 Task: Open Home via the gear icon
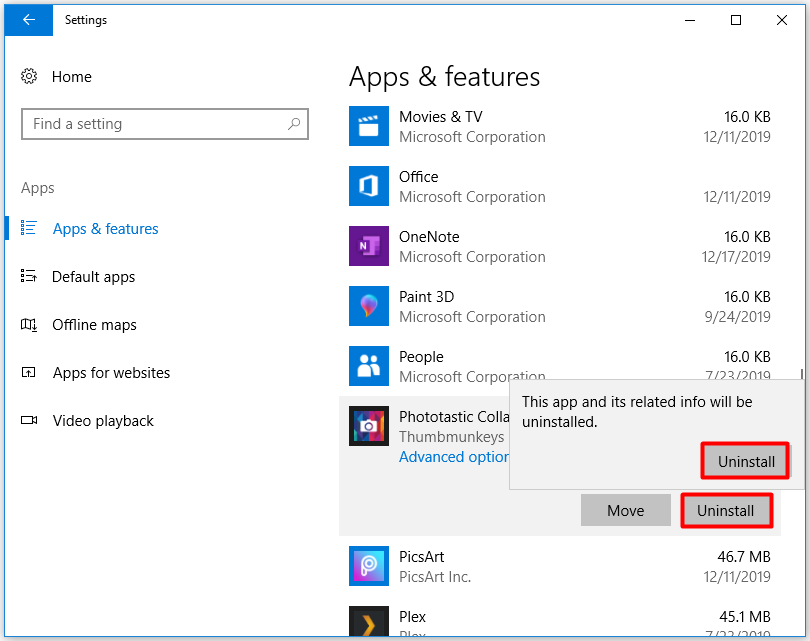pyautogui.click(x=29, y=76)
